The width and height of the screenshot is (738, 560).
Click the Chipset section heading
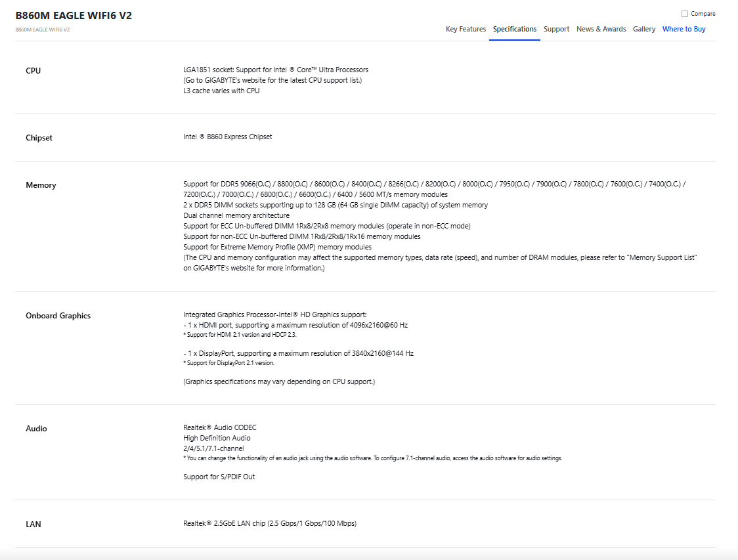click(x=39, y=138)
